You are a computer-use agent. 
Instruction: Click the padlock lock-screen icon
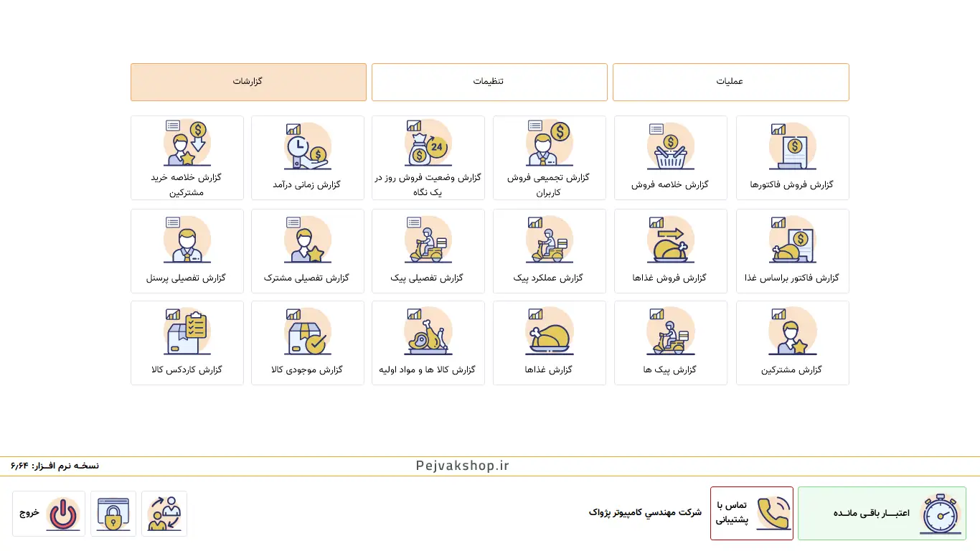click(113, 514)
